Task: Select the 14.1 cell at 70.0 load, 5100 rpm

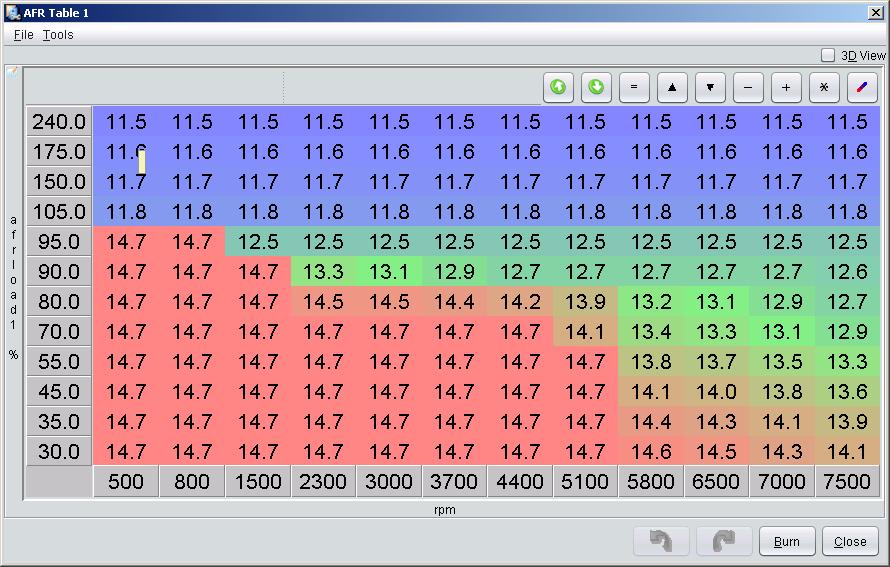Action: (585, 331)
